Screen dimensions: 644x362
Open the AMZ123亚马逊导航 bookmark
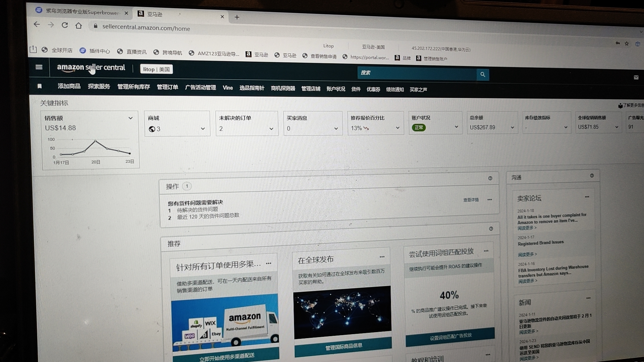pos(214,53)
